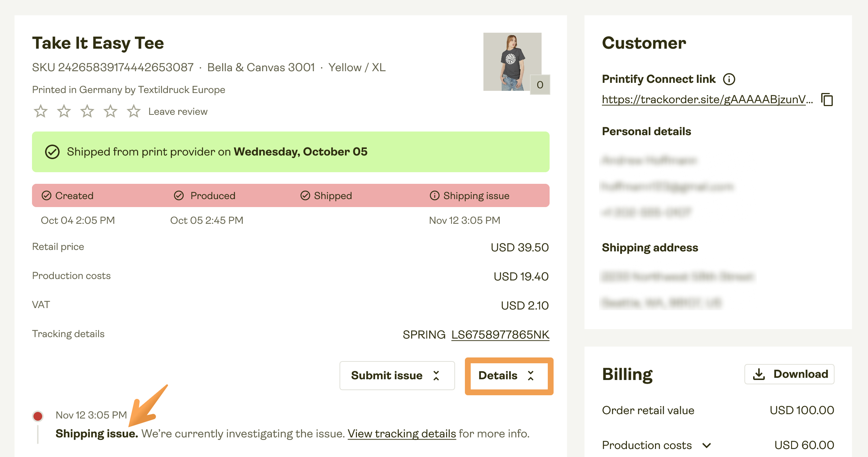
Task: Select the Shipped status step
Action: tap(326, 196)
